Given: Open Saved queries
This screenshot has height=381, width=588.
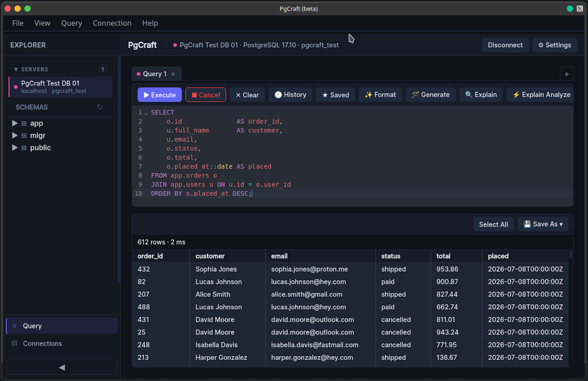Looking at the screenshot, I should pyautogui.click(x=336, y=95).
